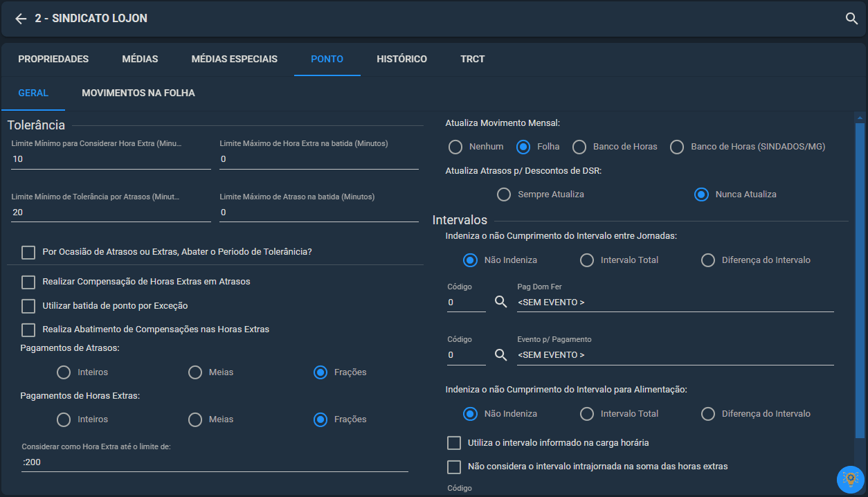
Task: Choose Sempre Atualiza for DSR discounts
Action: tap(504, 194)
